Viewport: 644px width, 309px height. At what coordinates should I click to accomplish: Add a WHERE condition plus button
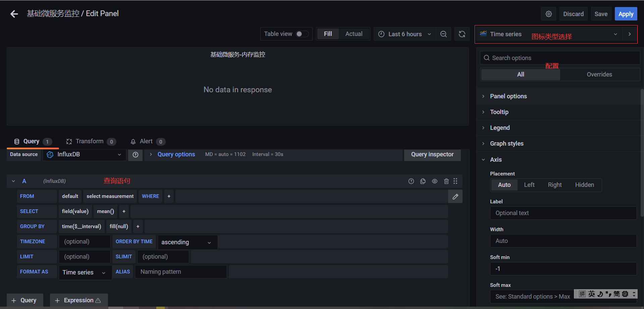tap(169, 196)
